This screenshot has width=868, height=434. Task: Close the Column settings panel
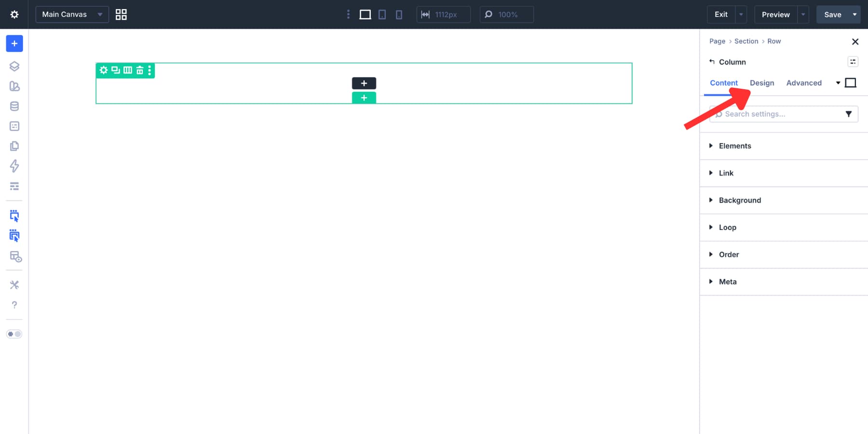tap(855, 42)
